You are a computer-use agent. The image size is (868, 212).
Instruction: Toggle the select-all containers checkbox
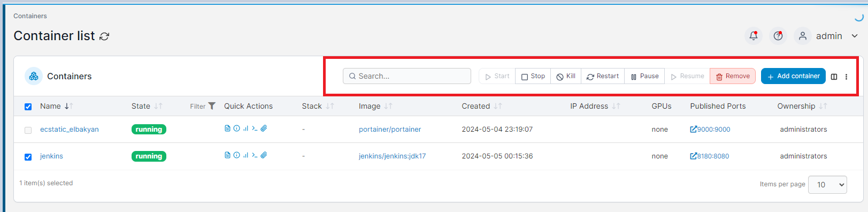28,107
